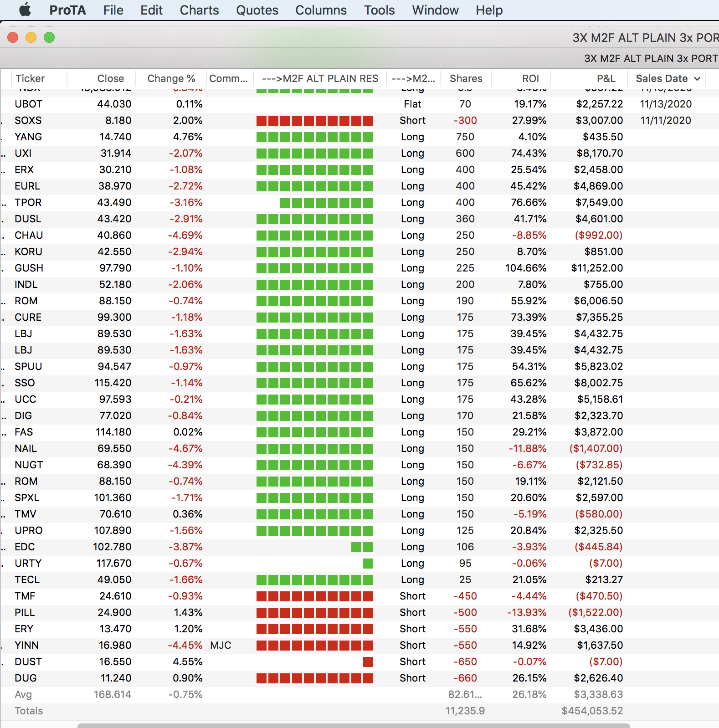
Task: Click the yellow minimize window button
Action: (31, 38)
